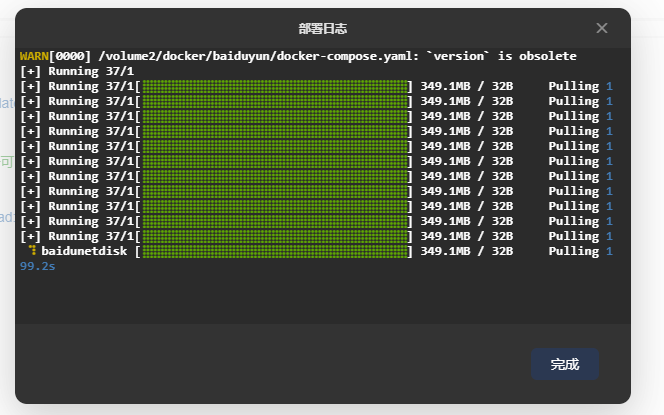Click the 部署日志 dialog title

(x=323, y=29)
